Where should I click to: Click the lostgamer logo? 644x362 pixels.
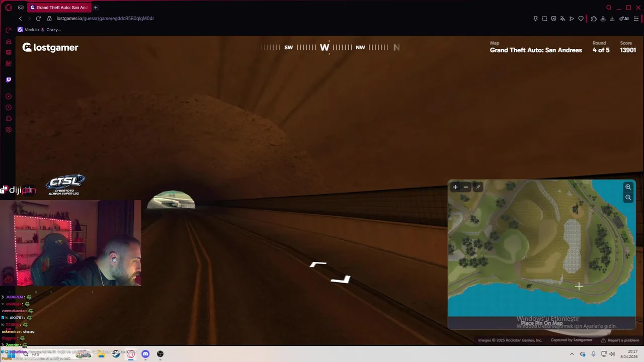click(x=50, y=47)
